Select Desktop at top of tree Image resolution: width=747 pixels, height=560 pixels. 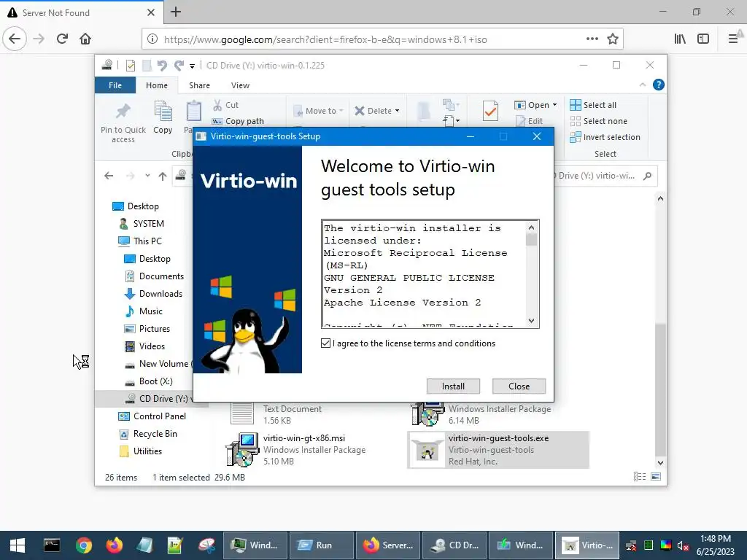click(x=136, y=206)
